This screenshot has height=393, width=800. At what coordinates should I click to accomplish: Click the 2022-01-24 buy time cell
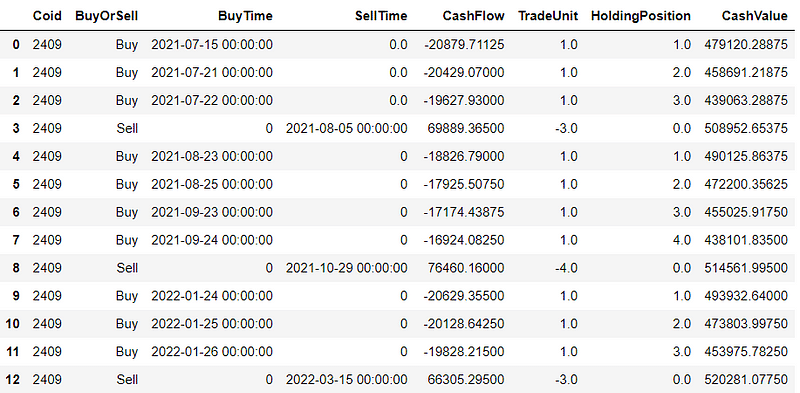pyautogui.click(x=212, y=296)
